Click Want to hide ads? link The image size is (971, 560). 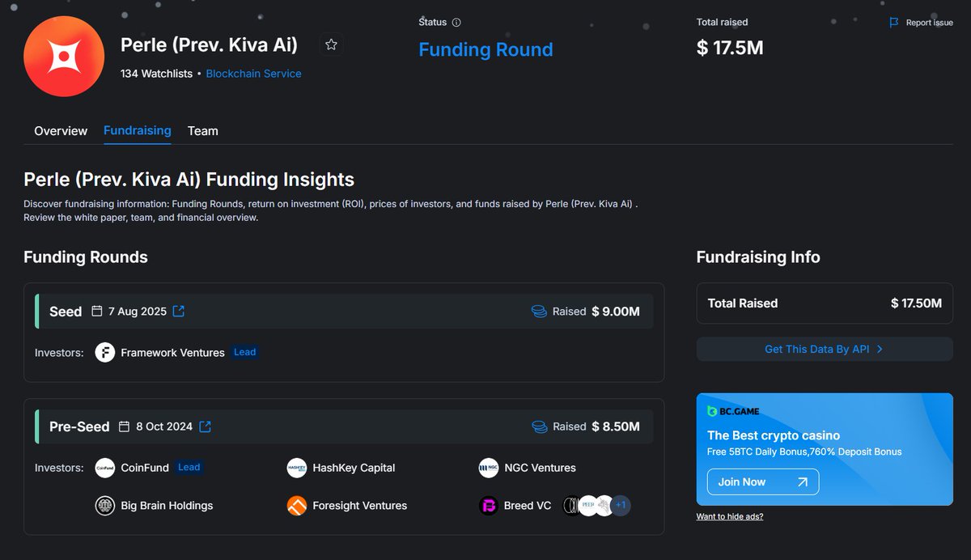729,516
